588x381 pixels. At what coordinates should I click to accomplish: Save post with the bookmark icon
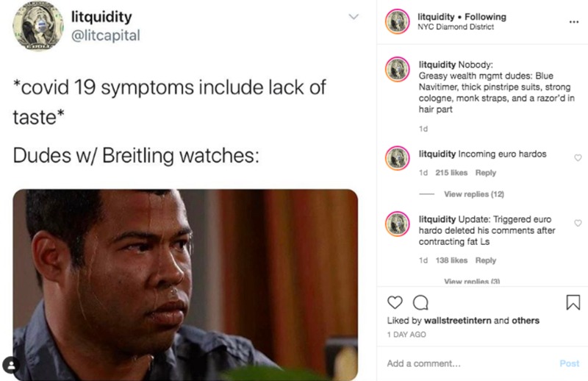pos(573,302)
